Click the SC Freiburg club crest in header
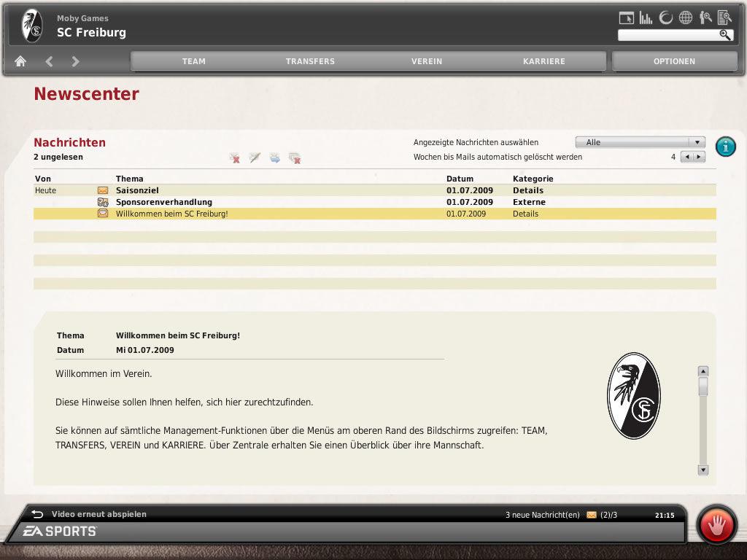Screen dimensions: 747x560 coord(32,26)
